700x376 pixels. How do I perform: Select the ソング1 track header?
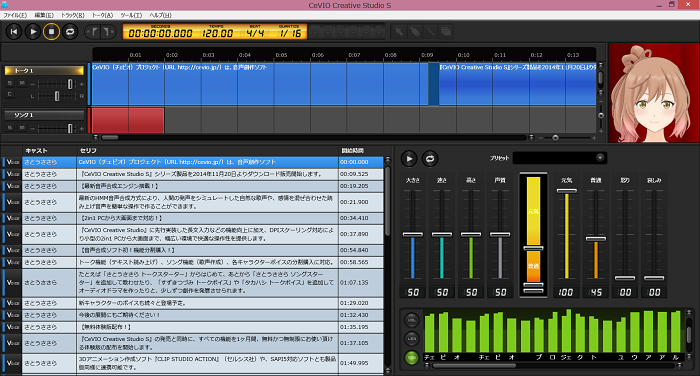[44, 115]
